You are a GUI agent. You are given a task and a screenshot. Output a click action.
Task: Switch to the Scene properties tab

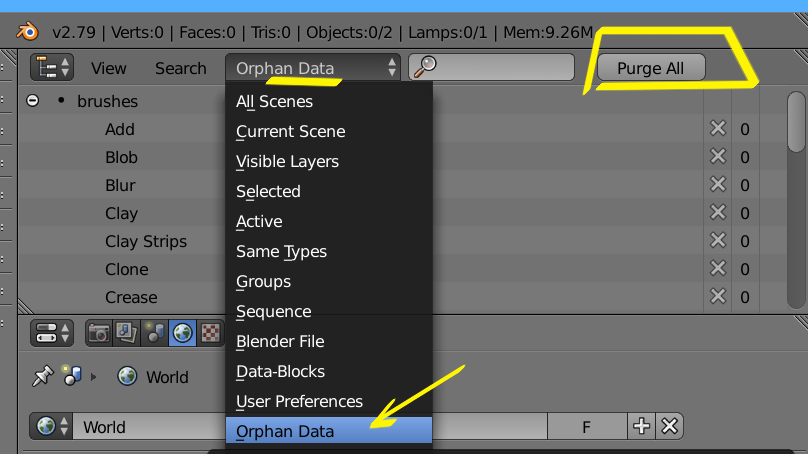[x=154, y=333]
